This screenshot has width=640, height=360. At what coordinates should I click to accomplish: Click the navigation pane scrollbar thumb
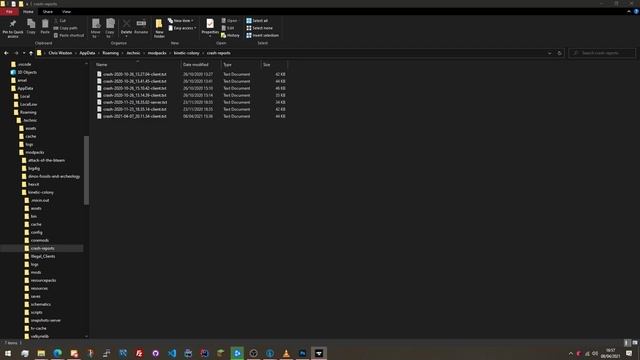(86, 170)
